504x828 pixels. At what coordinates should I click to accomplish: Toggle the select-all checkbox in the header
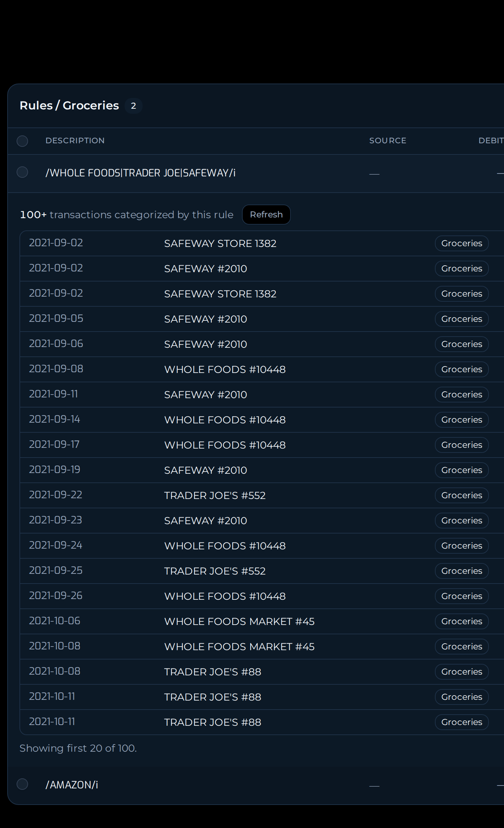point(22,141)
